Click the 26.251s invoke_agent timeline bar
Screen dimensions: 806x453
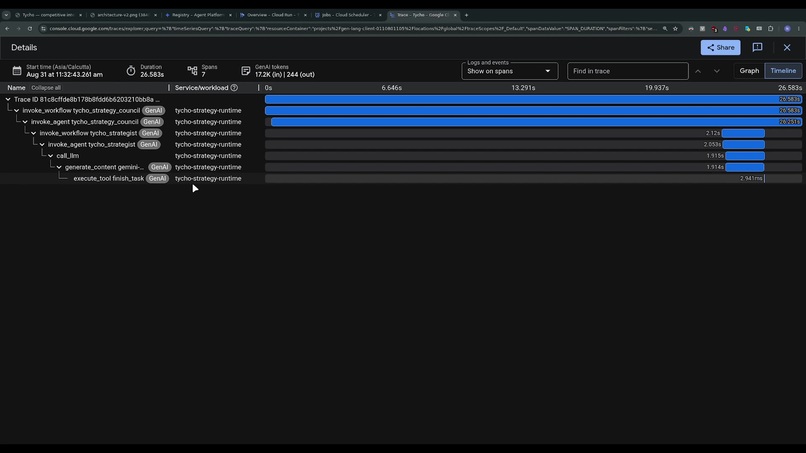click(536, 122)
